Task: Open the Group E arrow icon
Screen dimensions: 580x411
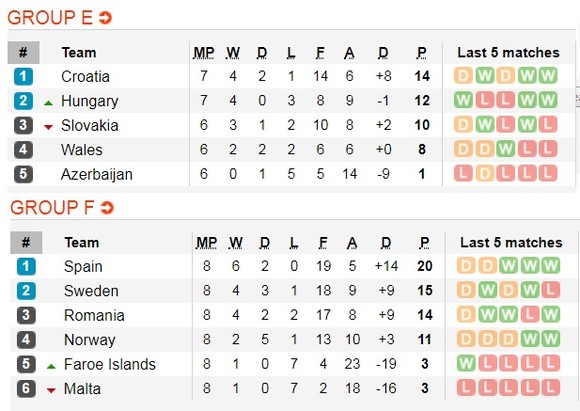Action: [x=105, y=18]
